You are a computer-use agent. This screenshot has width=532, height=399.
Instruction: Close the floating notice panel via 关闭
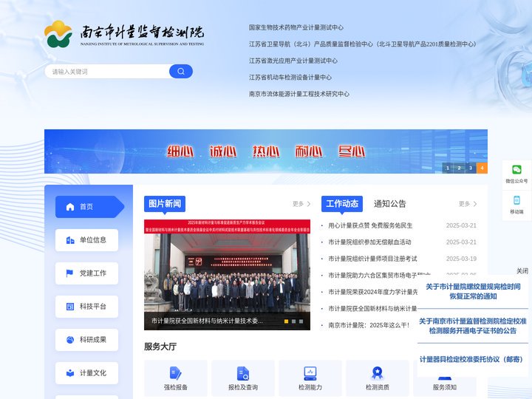pyautogui.click(x=522, y=270)
